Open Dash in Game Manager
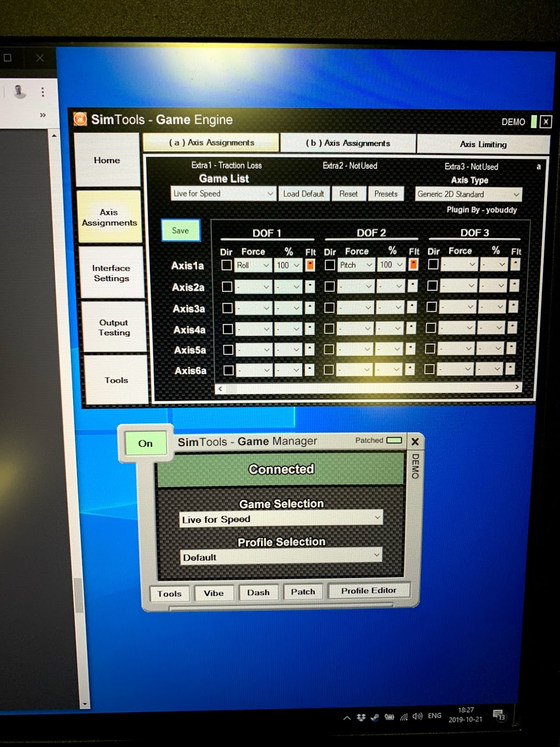The height and width of the screenshot is (747, 560). click(258, 592)
